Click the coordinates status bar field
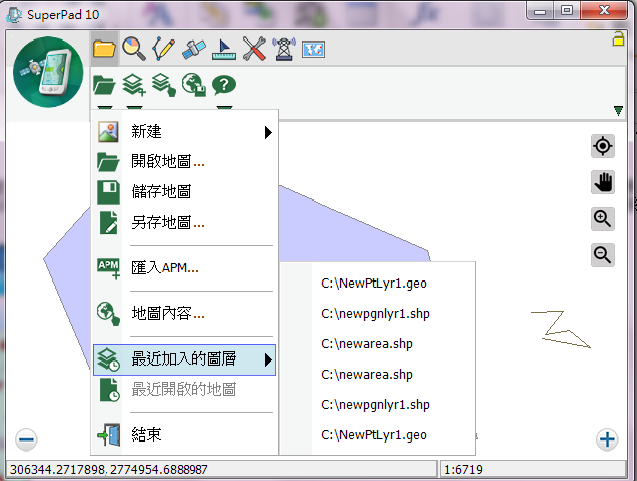This screenshot has width=637, height=481. (x=222, y=469)
